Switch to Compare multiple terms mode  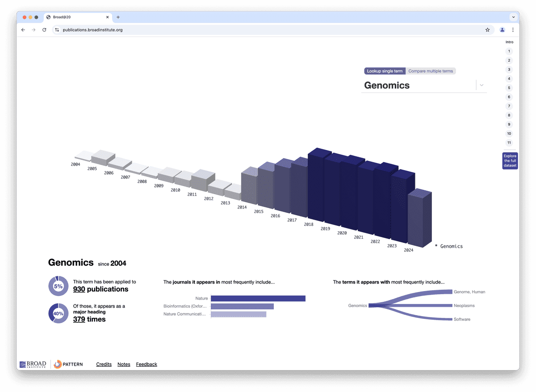click(431, 71)
